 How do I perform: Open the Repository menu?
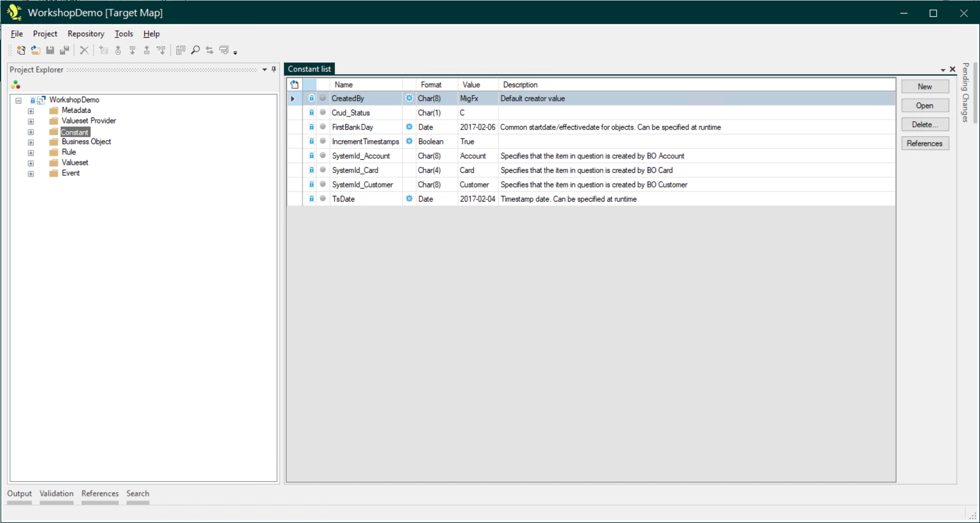pos(86,33)
